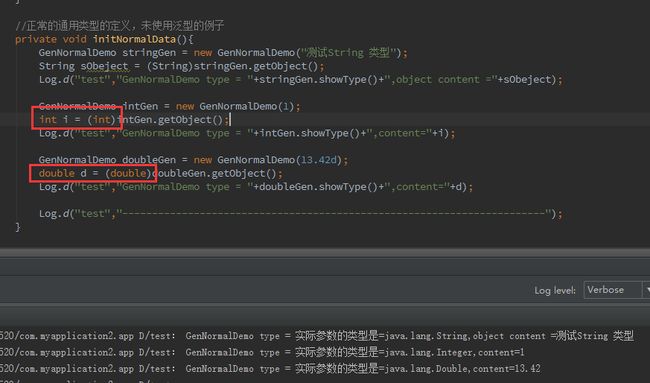The height and width of the screenshot is (383, 650).
Task: Click the line declaring stringGen
Action: coord(223,53)
